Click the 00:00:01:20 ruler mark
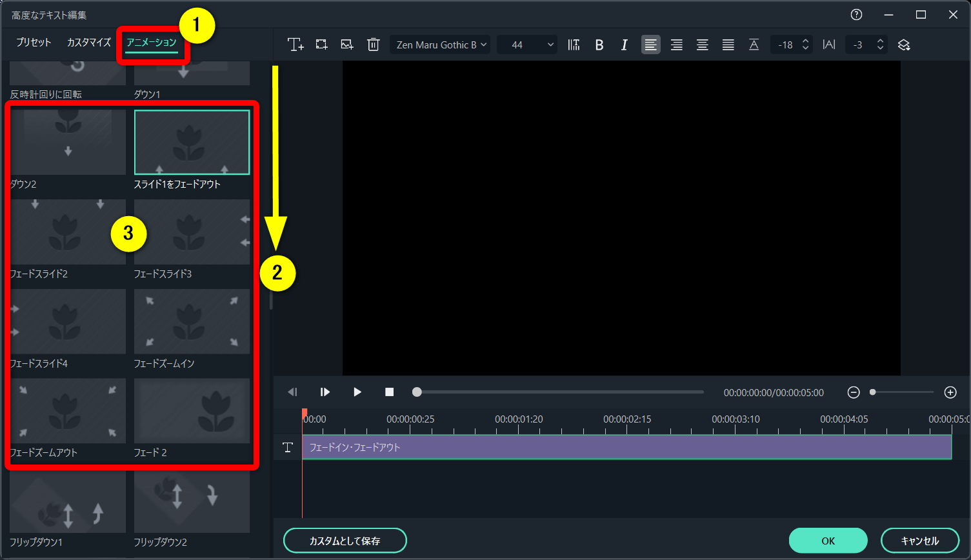Screen dimensions: 971x560 coord(519,419)
